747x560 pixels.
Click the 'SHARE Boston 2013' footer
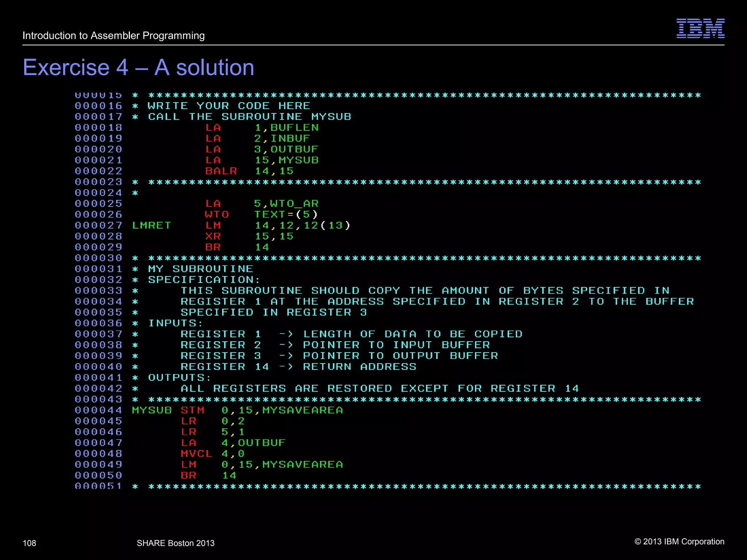pyautogui.click(x=175, y=543)
